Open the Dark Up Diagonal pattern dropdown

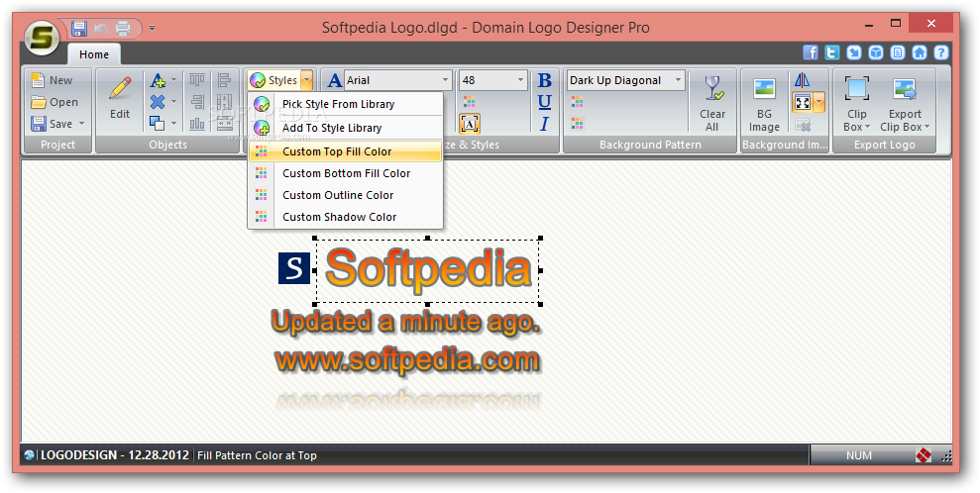[x=625, y=80]
